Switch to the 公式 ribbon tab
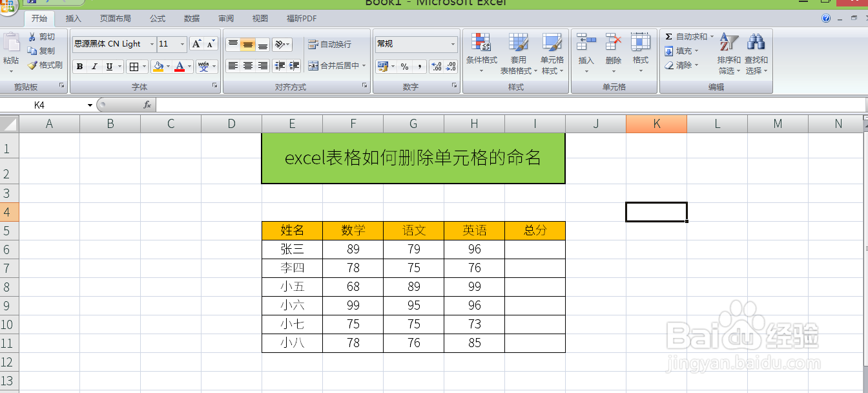This screenshot has height=393, width=868. (x=156, y=18)
